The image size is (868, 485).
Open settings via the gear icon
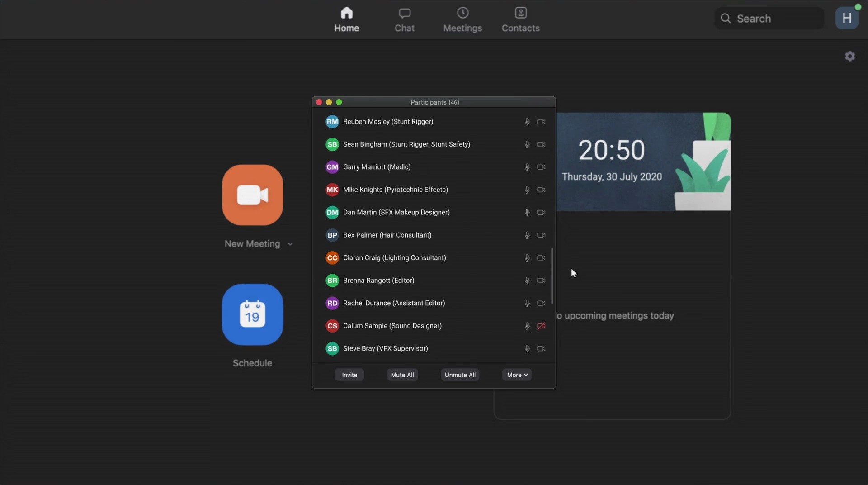pyautogui.click(x=850, y=56)
